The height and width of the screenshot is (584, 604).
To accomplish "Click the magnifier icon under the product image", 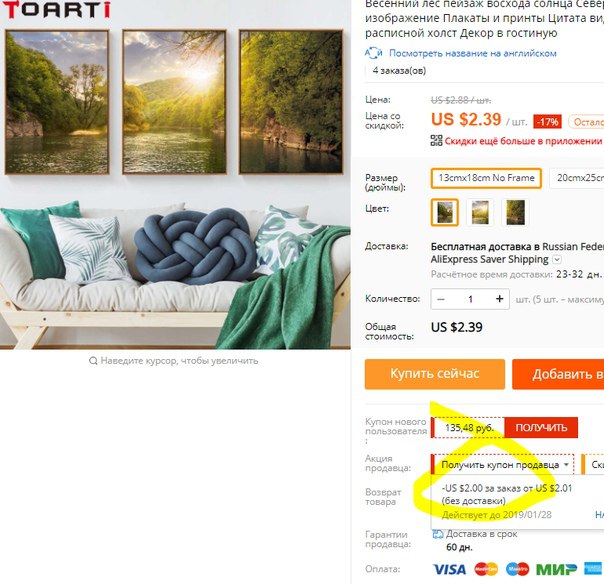I will click(93, 361).
